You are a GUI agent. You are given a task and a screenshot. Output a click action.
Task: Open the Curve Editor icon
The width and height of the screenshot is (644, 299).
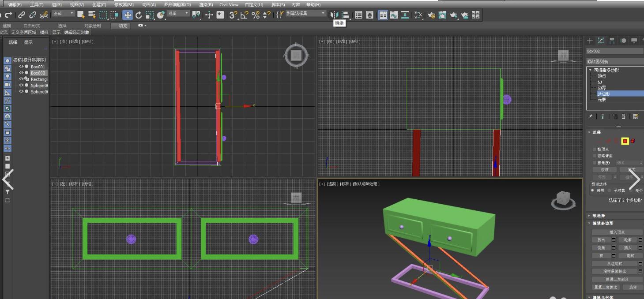[x=394, y=15]
